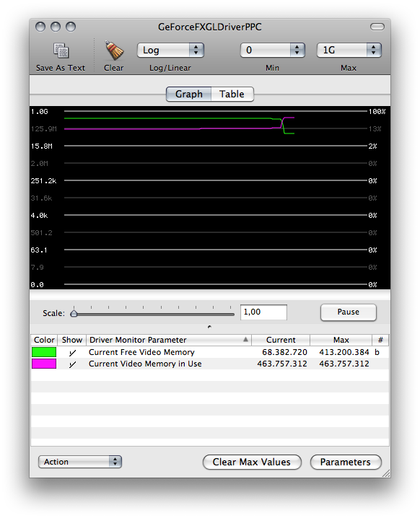Open the Action popup menu
The height and width of the screenshot is (518, 420).
pos(80,462)
